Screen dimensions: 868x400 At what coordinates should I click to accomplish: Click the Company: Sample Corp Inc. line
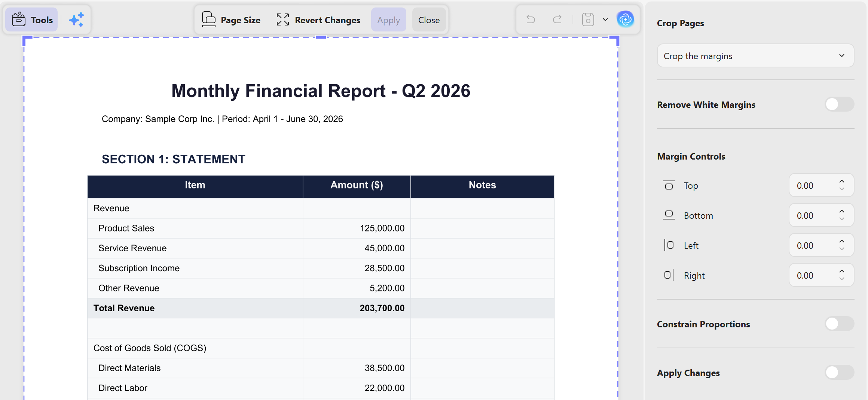pyautogui.click(x=222, y=119)
